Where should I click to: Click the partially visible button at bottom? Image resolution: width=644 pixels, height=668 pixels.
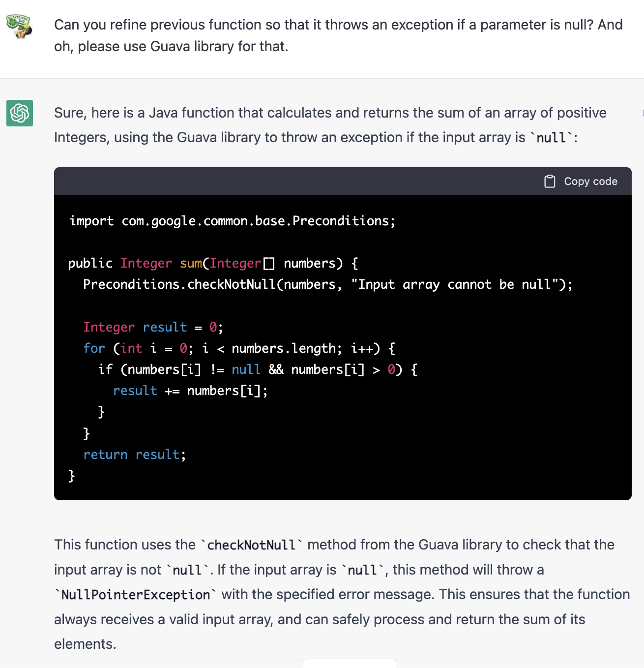tap(349, 664)
